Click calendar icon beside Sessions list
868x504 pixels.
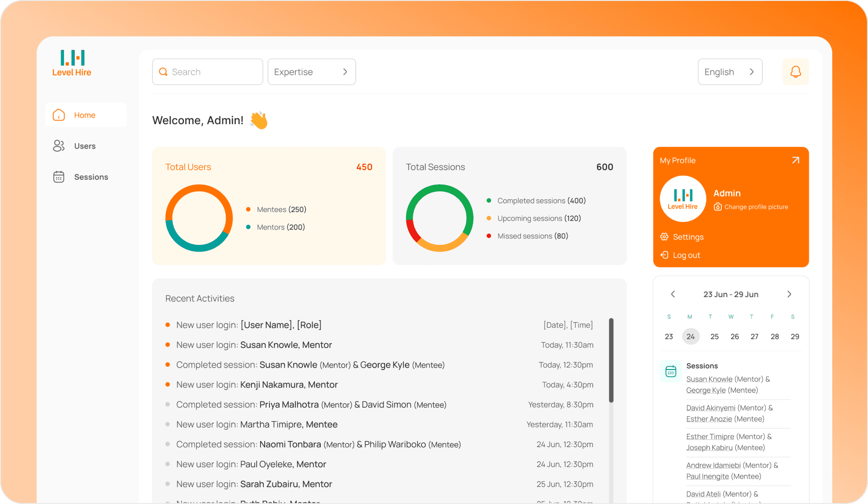point(671,371)
